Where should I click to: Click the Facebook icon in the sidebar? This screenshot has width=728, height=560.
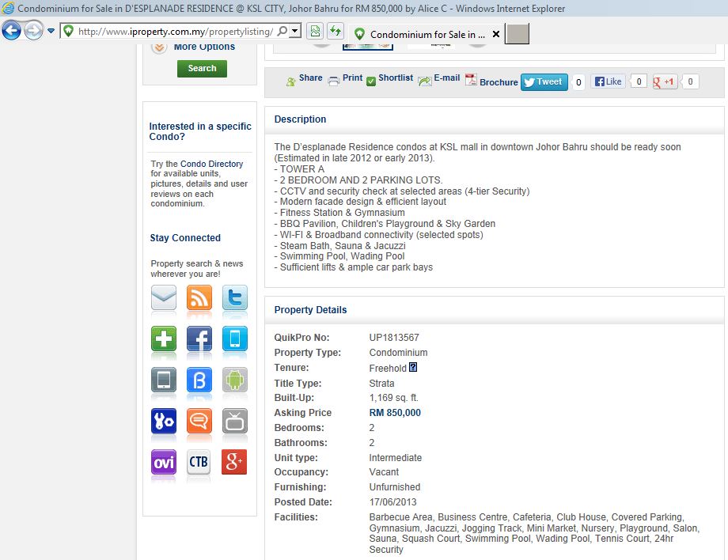[x=199, y=339]
